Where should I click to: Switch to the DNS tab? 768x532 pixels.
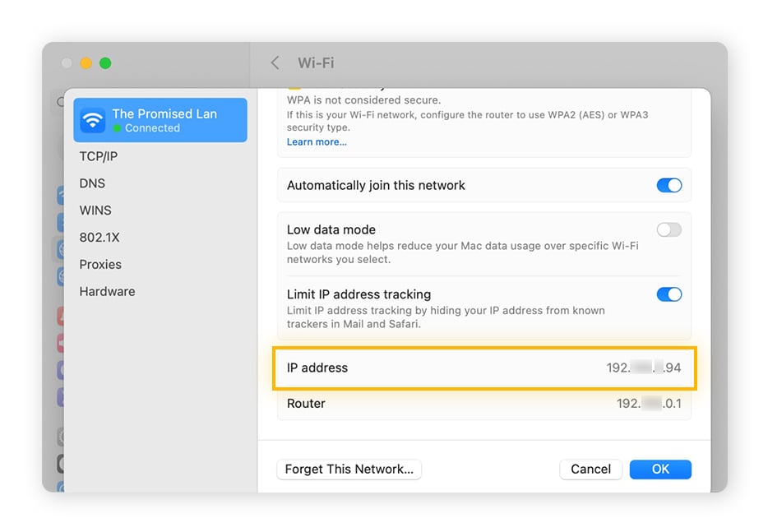point(92,183)
